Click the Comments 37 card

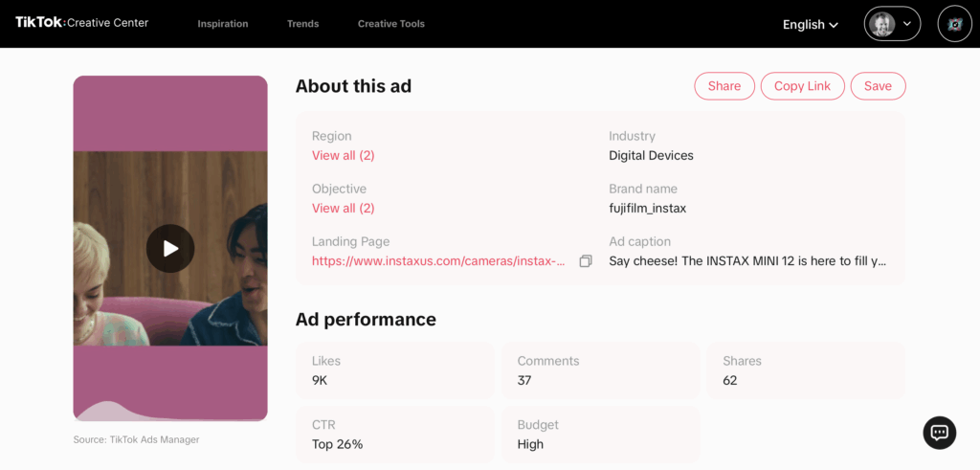click(x=600, y=370)
